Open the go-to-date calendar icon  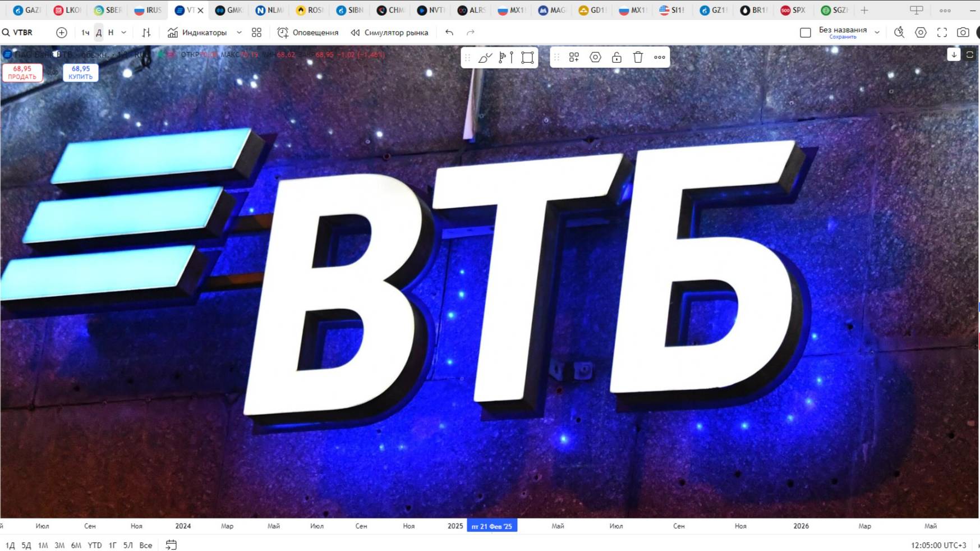[171, 545]
